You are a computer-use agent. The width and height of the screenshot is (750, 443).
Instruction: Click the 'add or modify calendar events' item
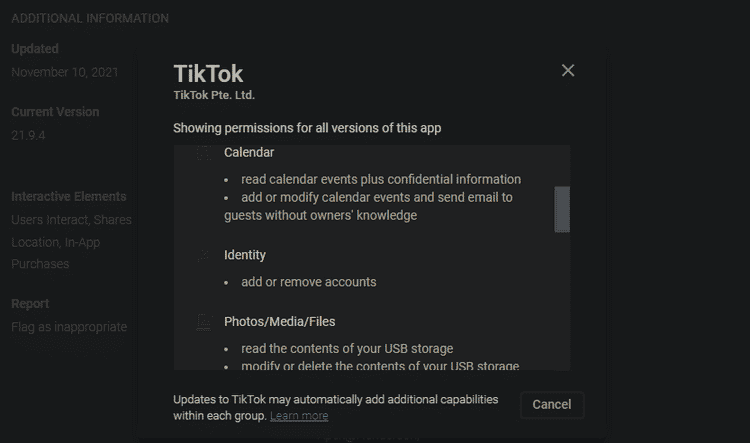coord(368,206)
